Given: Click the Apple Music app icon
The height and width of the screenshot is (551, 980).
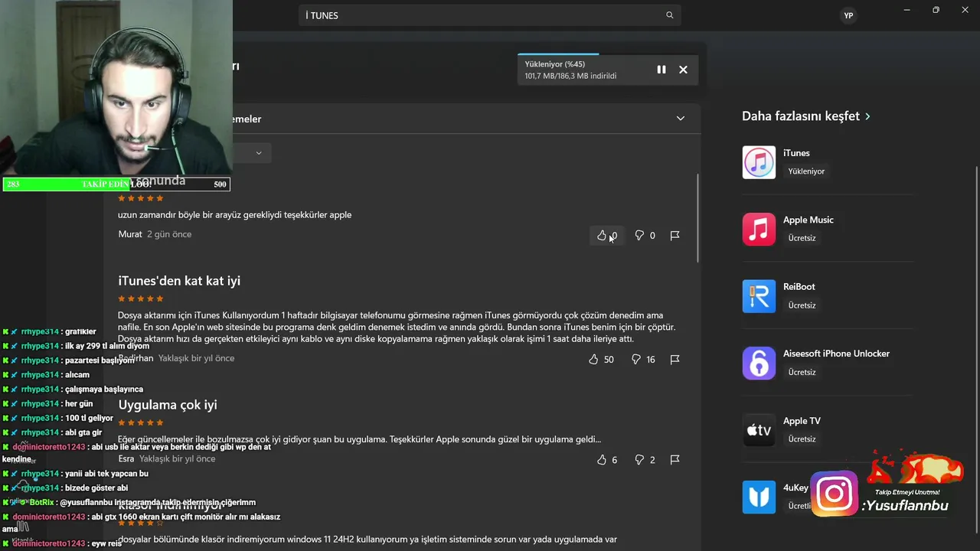Looking at the screenshot, I should point(759,229).
